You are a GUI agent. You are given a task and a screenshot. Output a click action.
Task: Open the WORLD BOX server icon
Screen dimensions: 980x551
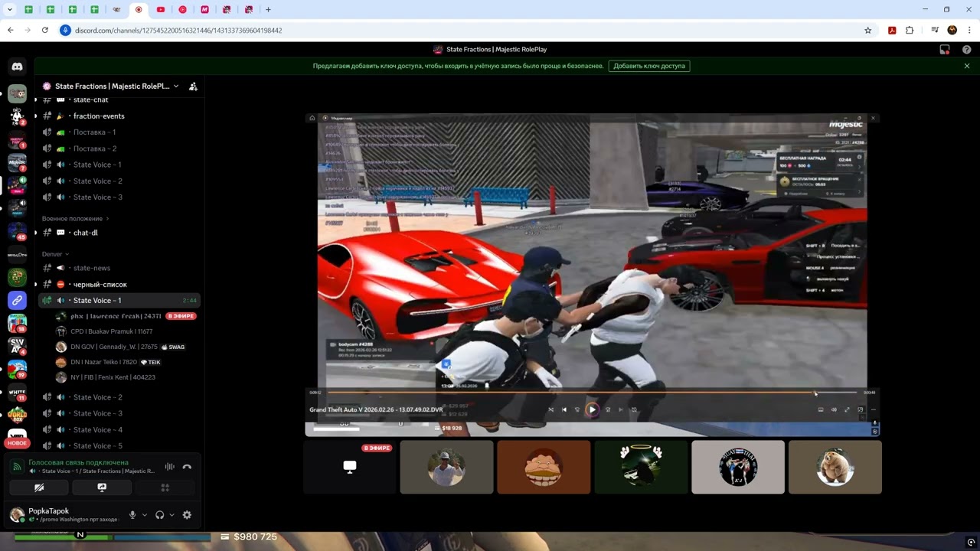tap(17, 416)
